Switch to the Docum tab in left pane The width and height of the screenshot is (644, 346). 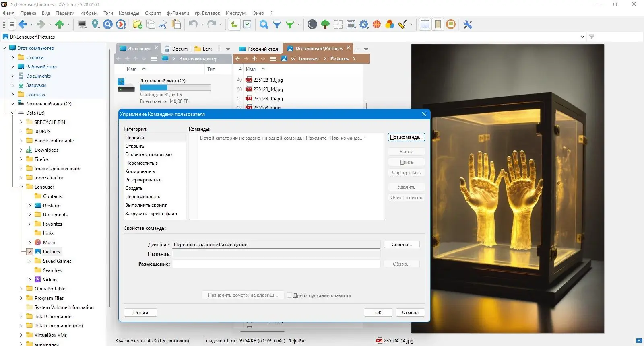tap(176, 49)
